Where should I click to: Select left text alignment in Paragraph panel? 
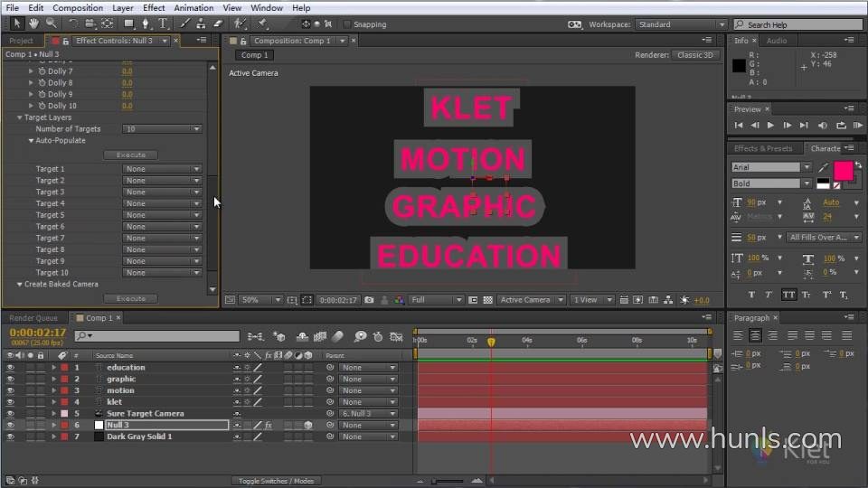click(738, 335)
